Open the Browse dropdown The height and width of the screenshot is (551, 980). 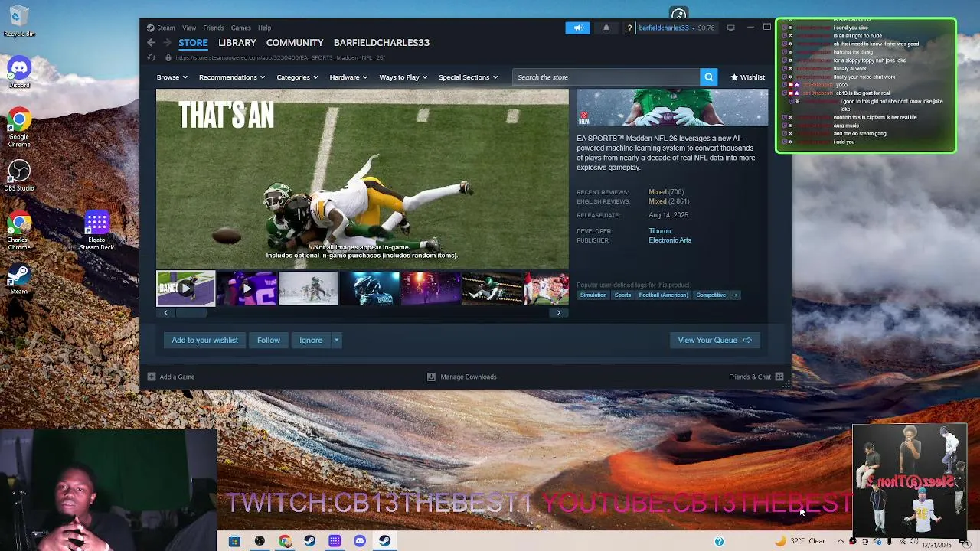(171, 77)
